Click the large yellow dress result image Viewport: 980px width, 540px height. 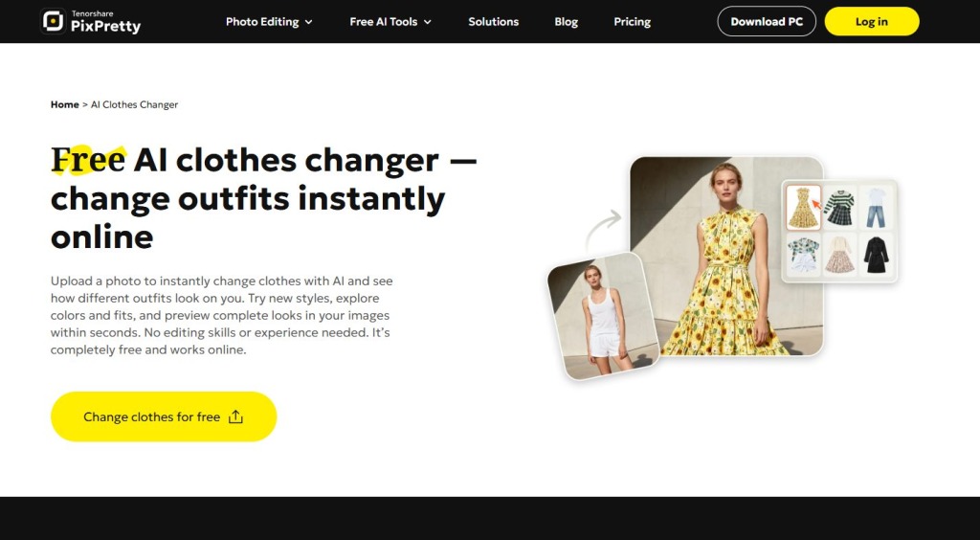tap(726, 257)
